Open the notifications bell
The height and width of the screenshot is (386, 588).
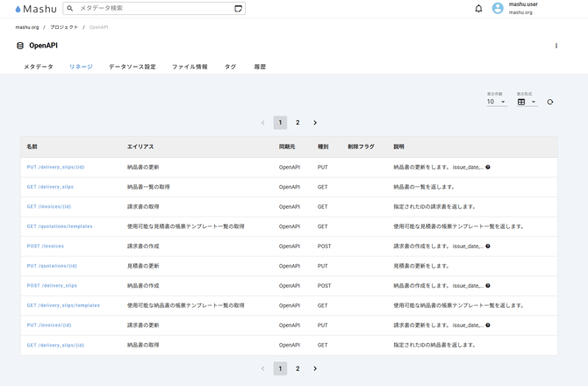478,9
